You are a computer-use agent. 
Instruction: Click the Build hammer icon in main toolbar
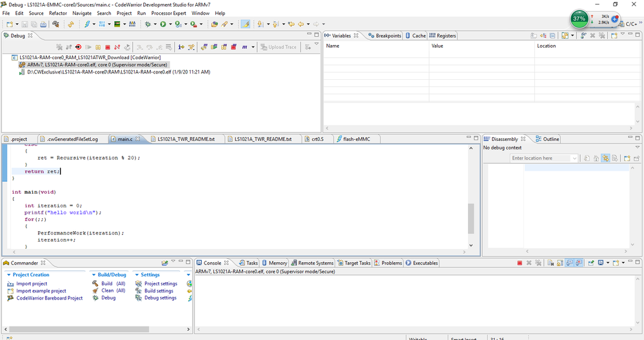(55, 24)
